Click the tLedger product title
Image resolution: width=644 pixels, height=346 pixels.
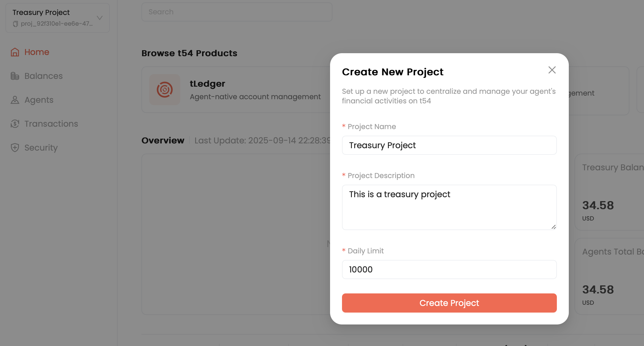coord(207,84)
